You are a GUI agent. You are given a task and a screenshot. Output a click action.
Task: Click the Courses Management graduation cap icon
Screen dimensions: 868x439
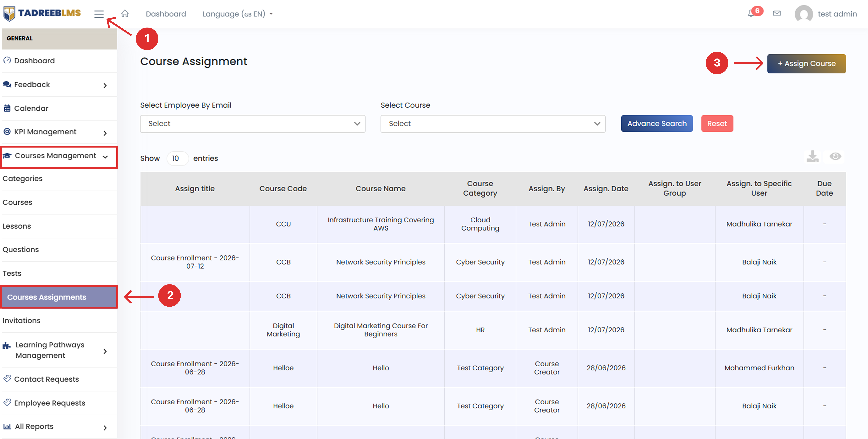(x=7, y=155)
